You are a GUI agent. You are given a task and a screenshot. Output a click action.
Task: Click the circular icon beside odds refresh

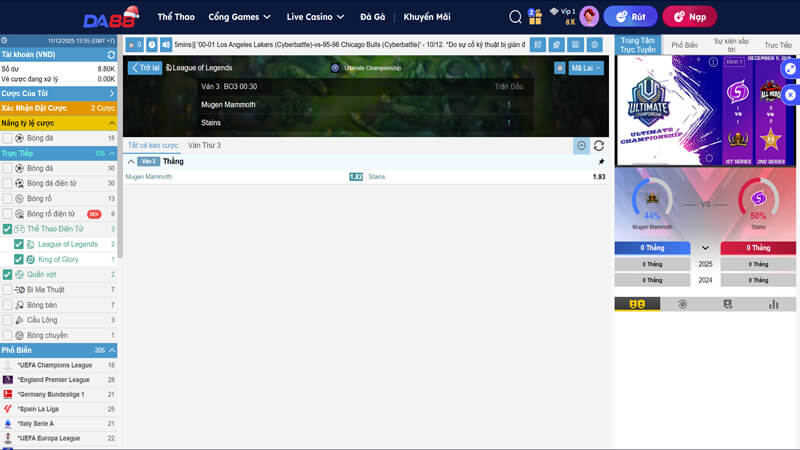point(581,146)
